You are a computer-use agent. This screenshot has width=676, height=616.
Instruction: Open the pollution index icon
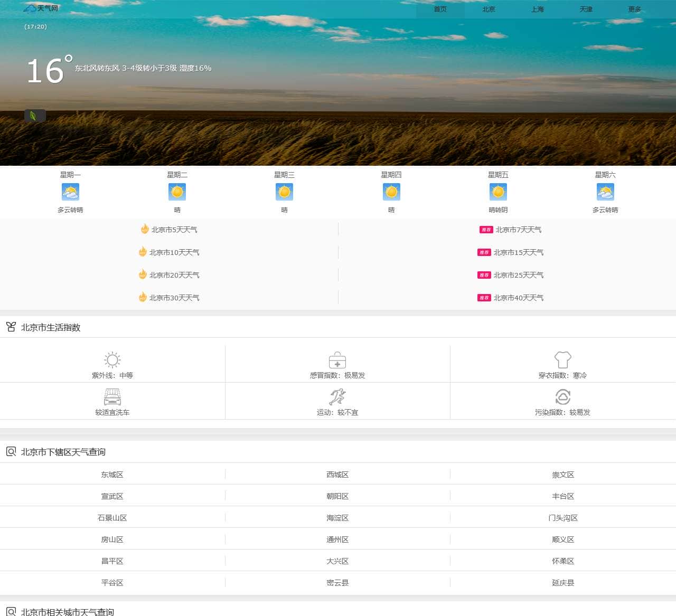563,397
